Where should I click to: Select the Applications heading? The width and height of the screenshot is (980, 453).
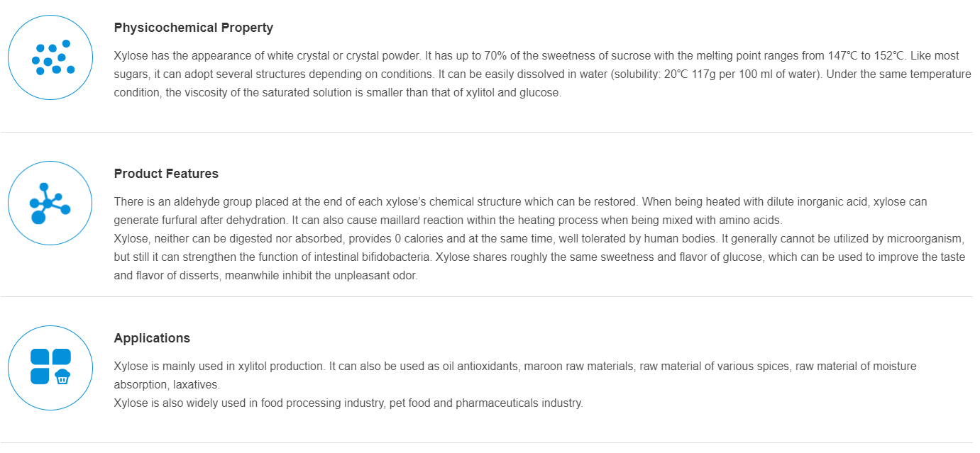click(152, 338)
